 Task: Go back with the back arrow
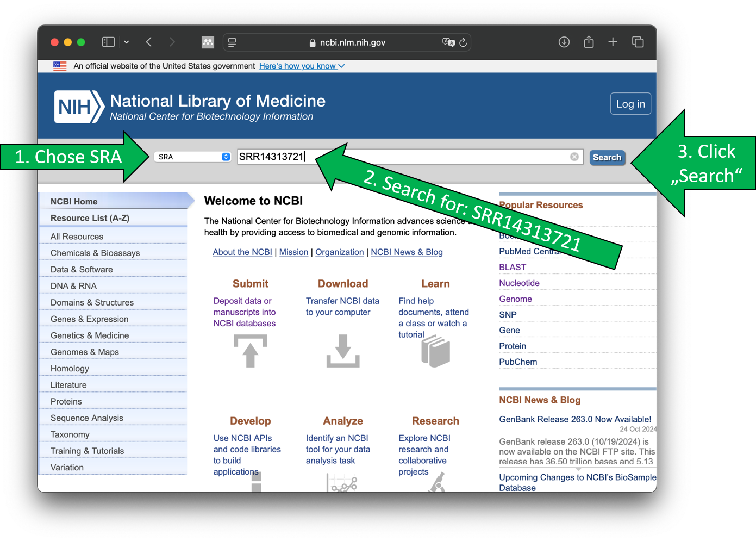click(x=149, y=42)
